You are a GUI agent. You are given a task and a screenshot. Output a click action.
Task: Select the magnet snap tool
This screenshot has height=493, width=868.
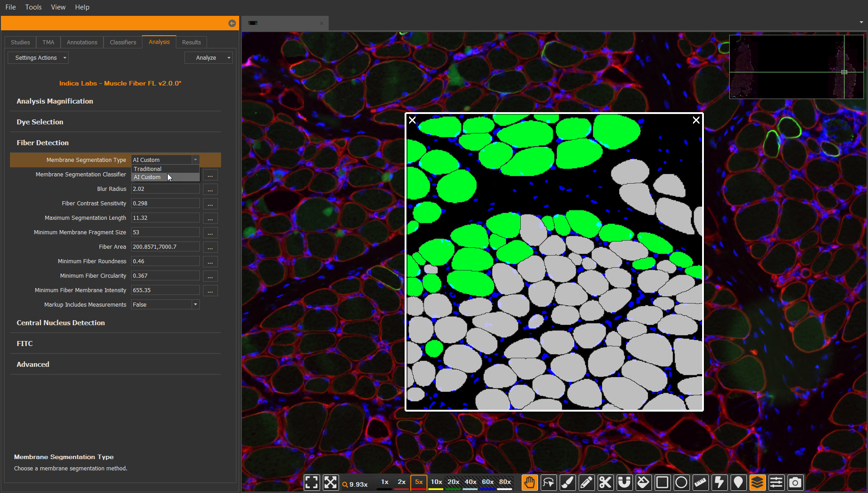624,483
